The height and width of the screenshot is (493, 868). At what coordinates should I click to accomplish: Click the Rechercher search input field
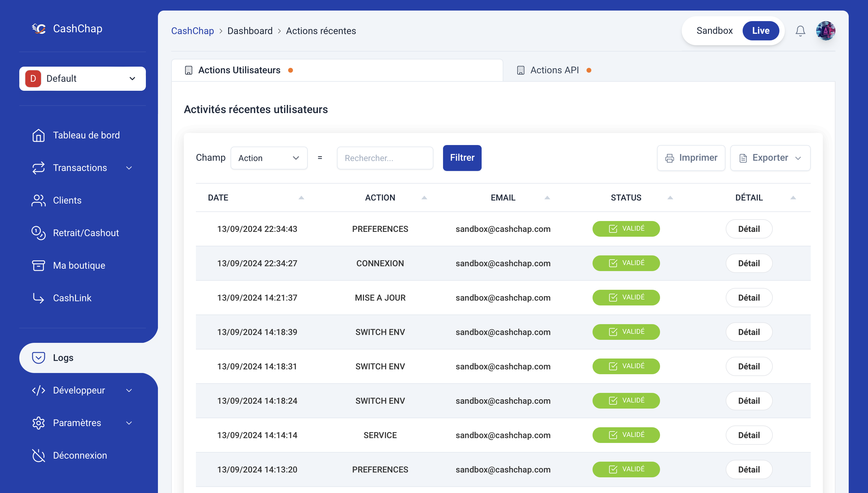pyautogui.click(x=385, y=158)
